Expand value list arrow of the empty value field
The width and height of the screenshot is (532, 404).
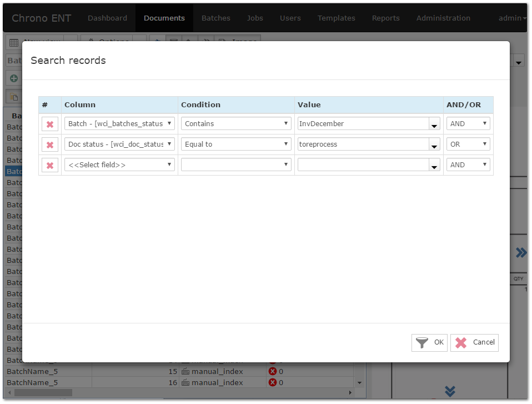tap(434, 166)
